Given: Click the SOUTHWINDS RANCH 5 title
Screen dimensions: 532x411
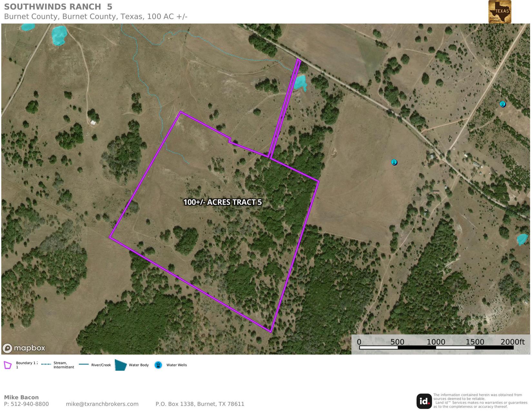Looking at the screenshot, I should (x=58, y=7).
